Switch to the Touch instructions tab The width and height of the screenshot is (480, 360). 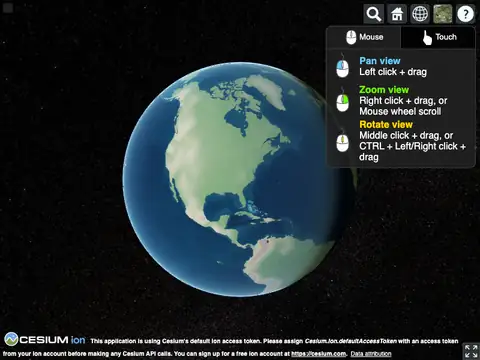tap(438, 37)
